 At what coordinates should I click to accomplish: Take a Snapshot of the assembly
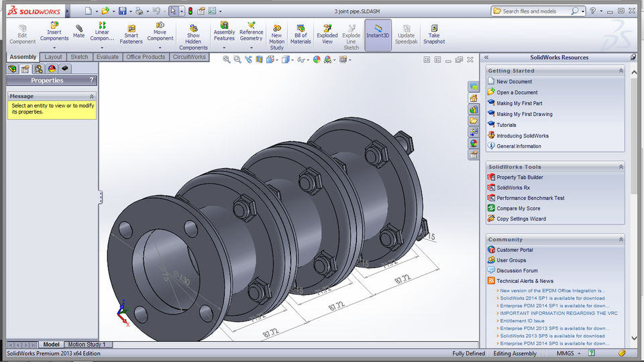[434, 34]
